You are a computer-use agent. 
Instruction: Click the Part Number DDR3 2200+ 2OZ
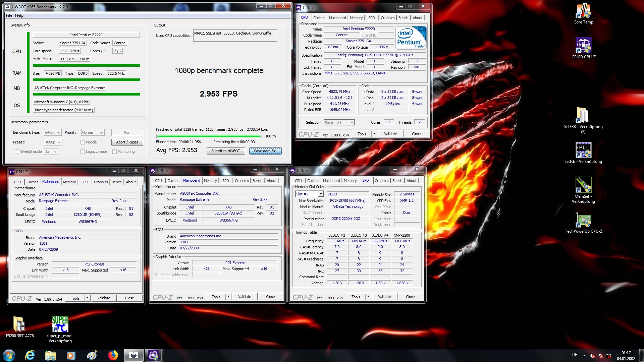click(347, 219)
